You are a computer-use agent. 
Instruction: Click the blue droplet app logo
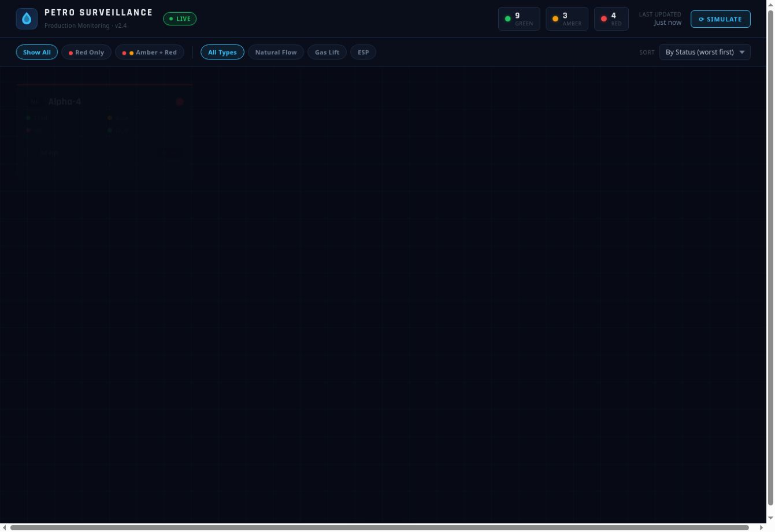pos(27,18)
